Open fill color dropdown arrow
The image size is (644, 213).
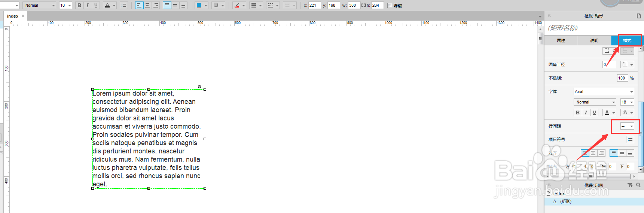coord(206,5)
